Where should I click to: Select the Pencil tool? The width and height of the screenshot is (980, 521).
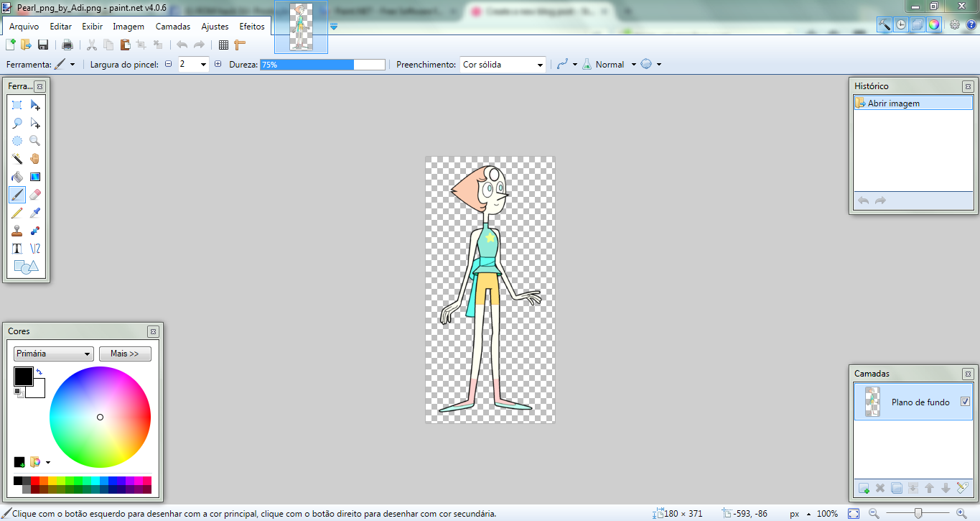click(17, 213)
